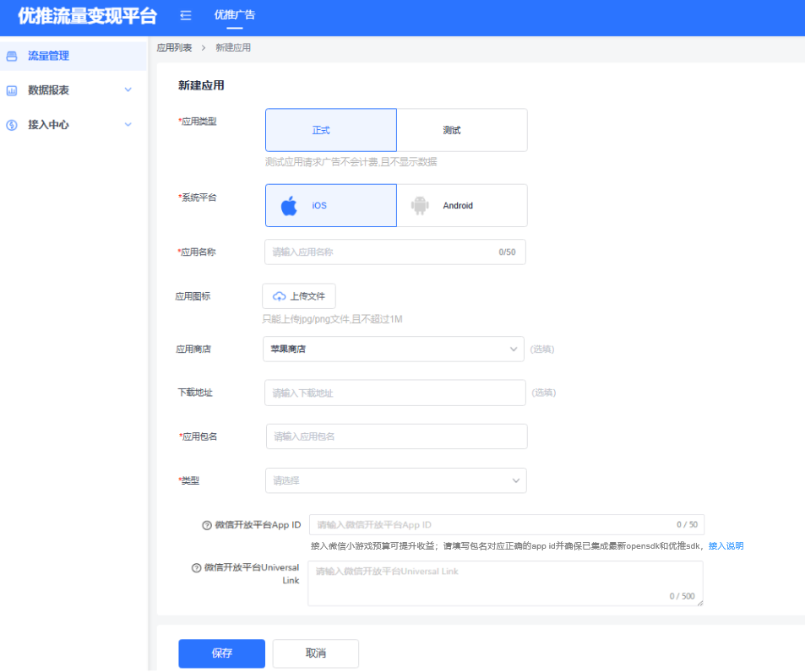Image resolution: width=805 pixels, height=672 pixels.
Task: Click the Android robot icon
Action: tap(420, 206)
